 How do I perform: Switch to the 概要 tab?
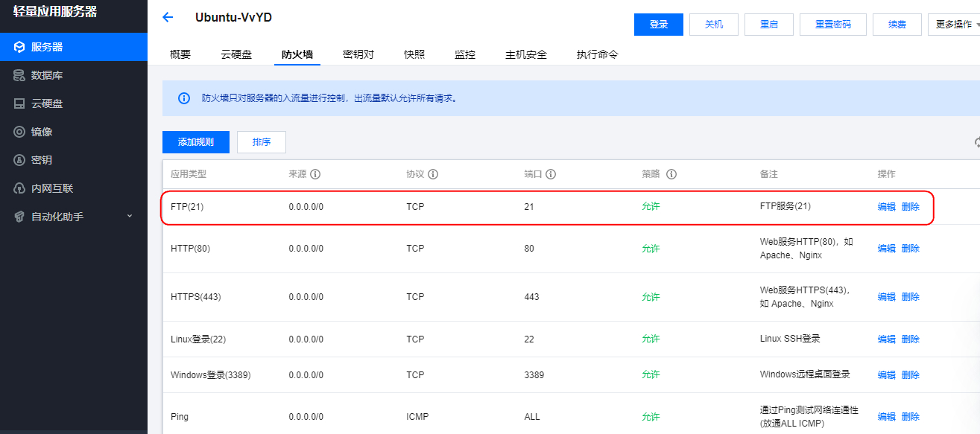point(180,54)
